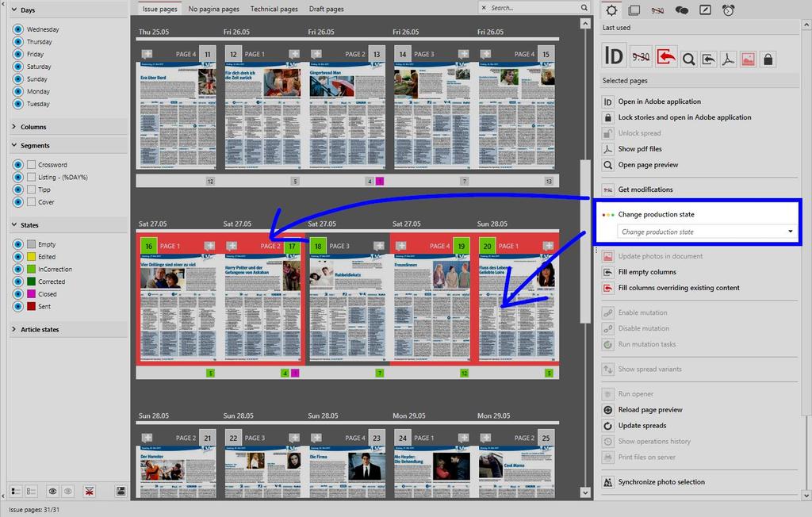Screen dimensions: 812x517
Task: Open the pencil edit panel icon
Action: pyautogui.click(x=705, y=10)
